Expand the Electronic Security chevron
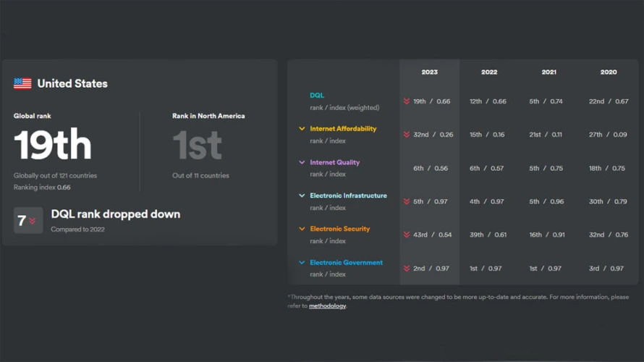 coord(302,229)
